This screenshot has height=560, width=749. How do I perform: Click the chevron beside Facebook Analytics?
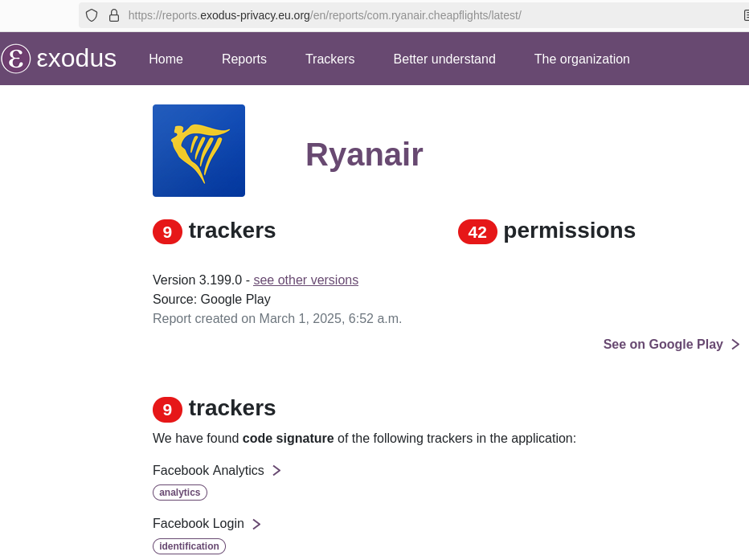click(x=276, y=471)
